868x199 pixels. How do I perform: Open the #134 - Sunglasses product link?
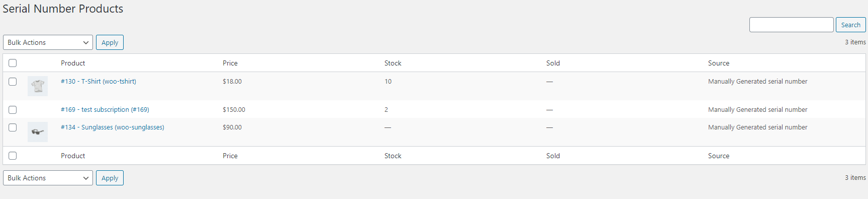click(x=113, y=127)
